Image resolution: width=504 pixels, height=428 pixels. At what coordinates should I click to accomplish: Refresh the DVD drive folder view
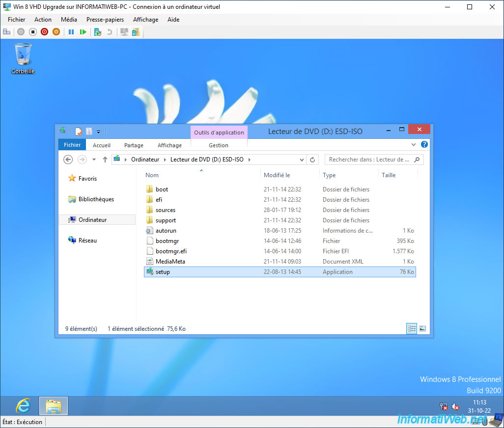coord(312,160)
